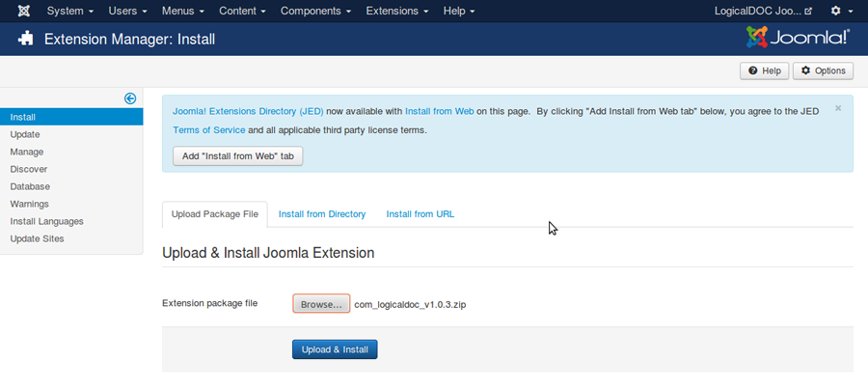Switch to the Install from Directory tab
Viewport: 868px width, 391px height.
(322, 214)
